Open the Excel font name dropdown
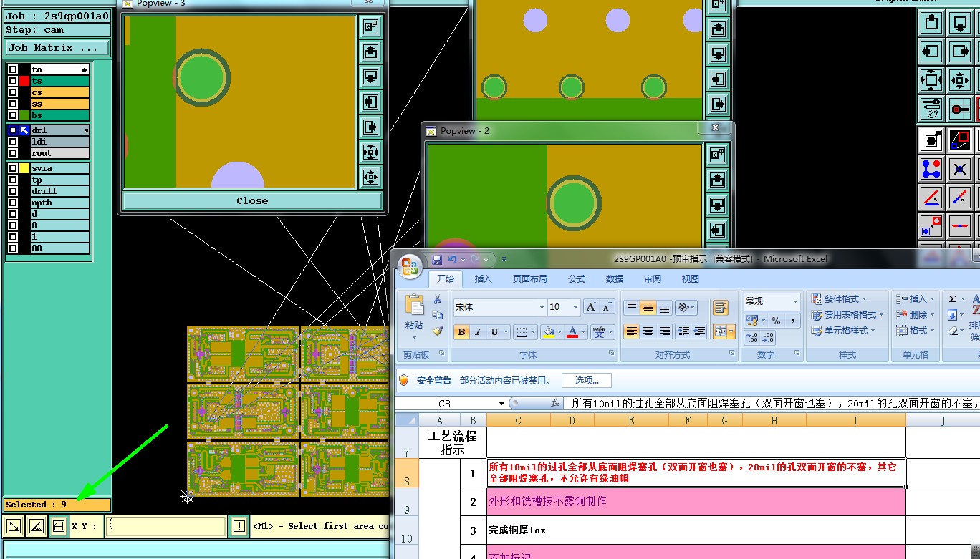980x559 pixels. [x=542, y=307]
